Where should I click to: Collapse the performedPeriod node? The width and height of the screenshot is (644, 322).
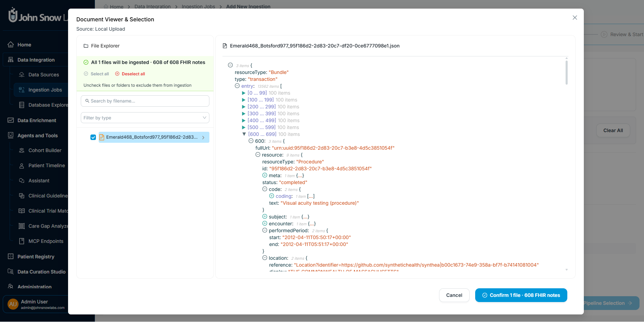click(x=265, y=230)
